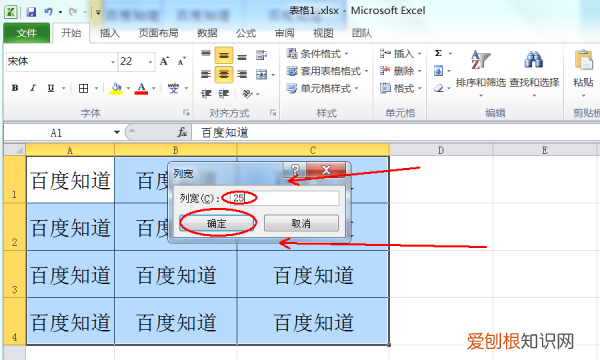600x360 pixels.
Task: Open 条件格式 conditional formatting menu
Action: [318, 54]
